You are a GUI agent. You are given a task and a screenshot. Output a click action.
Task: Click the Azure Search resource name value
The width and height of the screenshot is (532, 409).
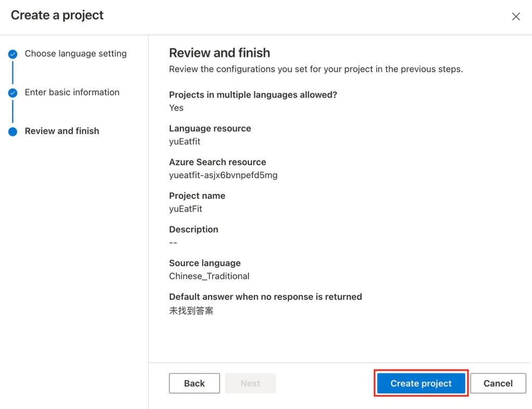click(223, 175)
